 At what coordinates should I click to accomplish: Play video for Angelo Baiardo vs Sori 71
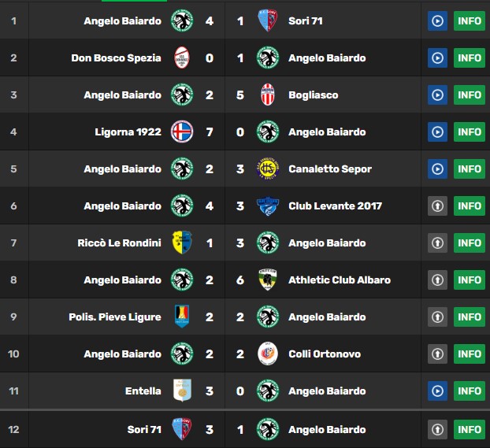point(437,21)
